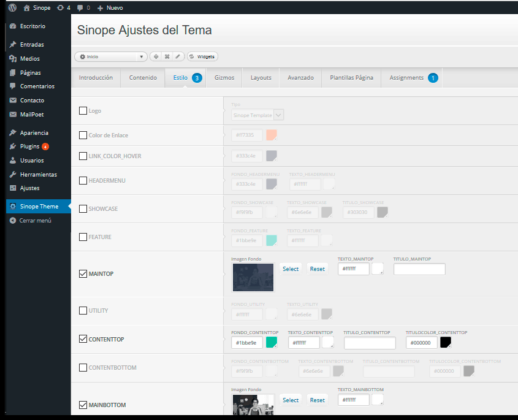
Task: Open Ajustes settings in sidebar
Action: pos(30,188)
